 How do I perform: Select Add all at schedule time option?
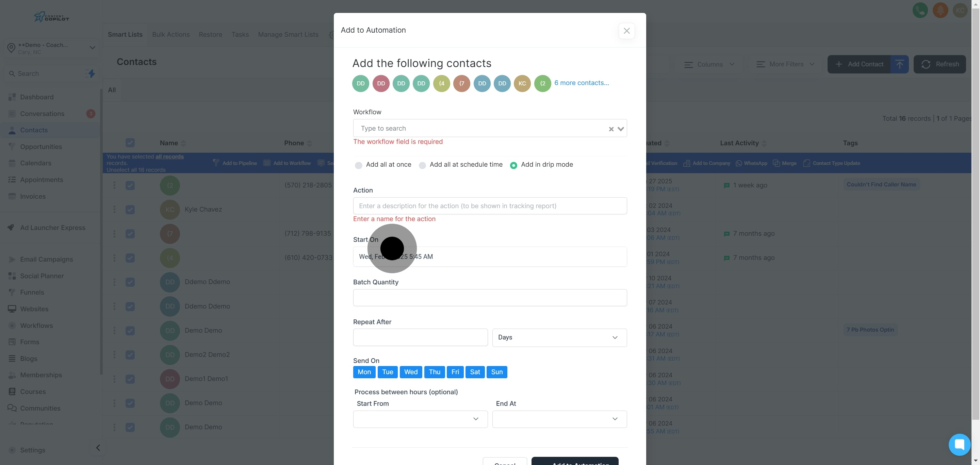422,165
